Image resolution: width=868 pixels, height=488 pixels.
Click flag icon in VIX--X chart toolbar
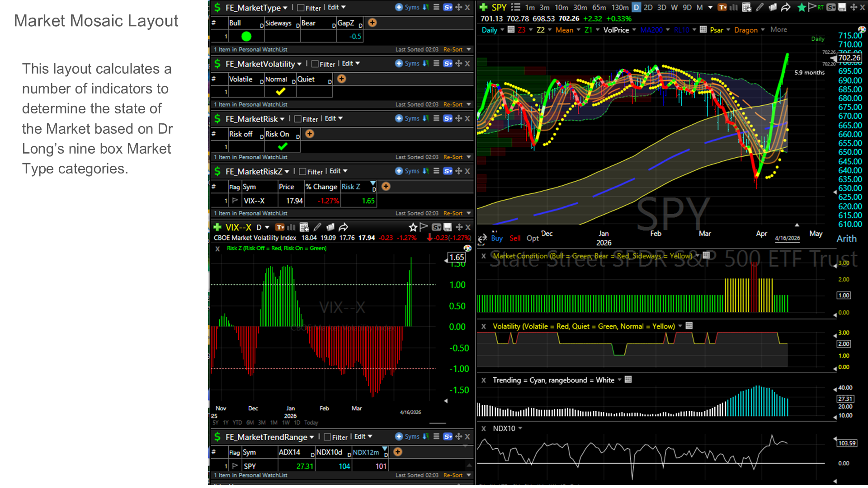424,227
